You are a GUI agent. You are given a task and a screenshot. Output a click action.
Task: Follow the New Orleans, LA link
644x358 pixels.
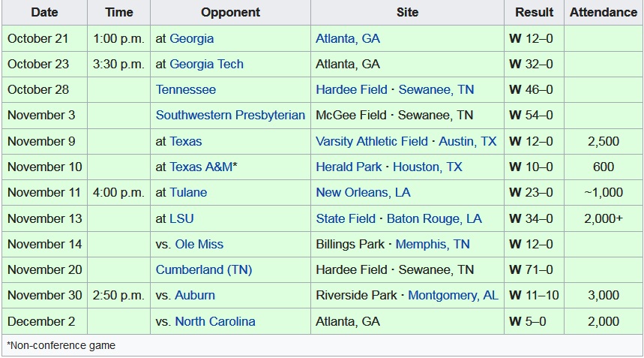click(363, 192)
